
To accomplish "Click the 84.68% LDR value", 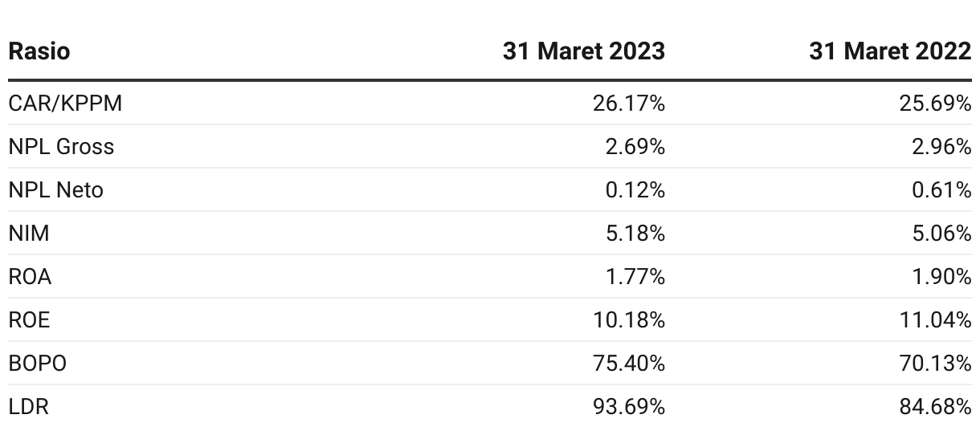I will [936, 407].
